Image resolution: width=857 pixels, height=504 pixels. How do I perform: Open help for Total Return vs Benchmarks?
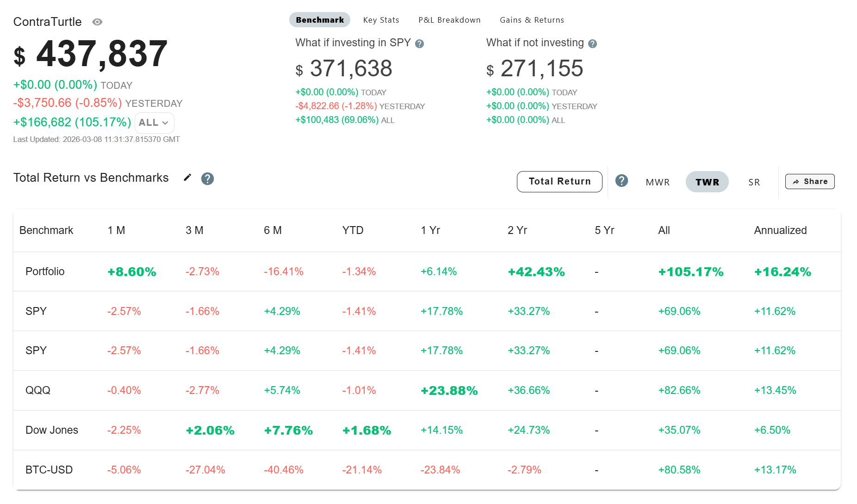pyautogui.click(x=207, y=178)
